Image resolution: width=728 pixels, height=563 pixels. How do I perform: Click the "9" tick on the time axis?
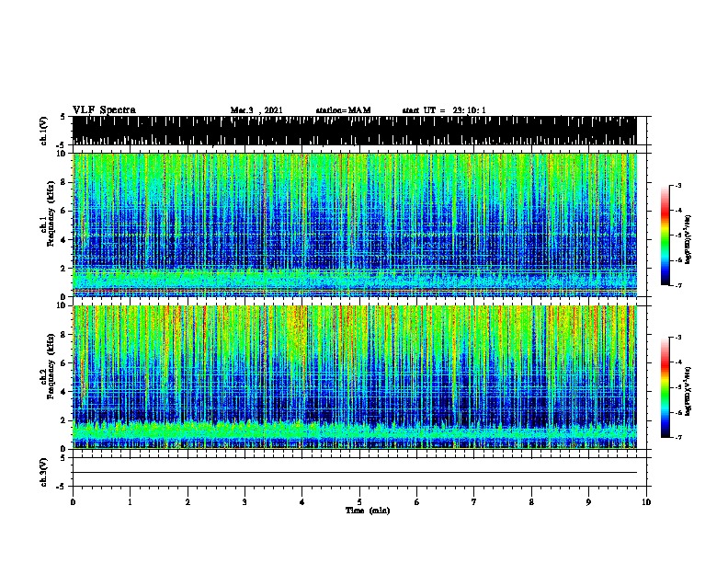588,502
